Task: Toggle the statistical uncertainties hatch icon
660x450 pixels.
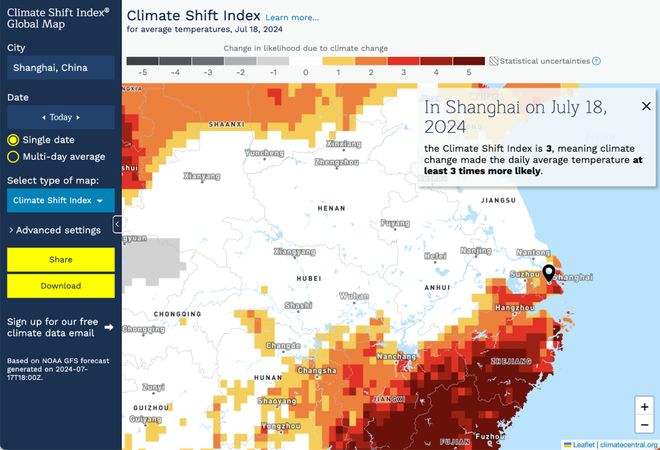Action: pyautogui.click(x=494, y=61)
